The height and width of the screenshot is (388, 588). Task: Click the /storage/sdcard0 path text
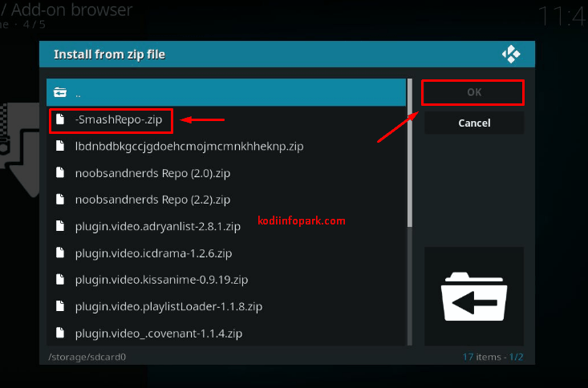click(87, 357)
